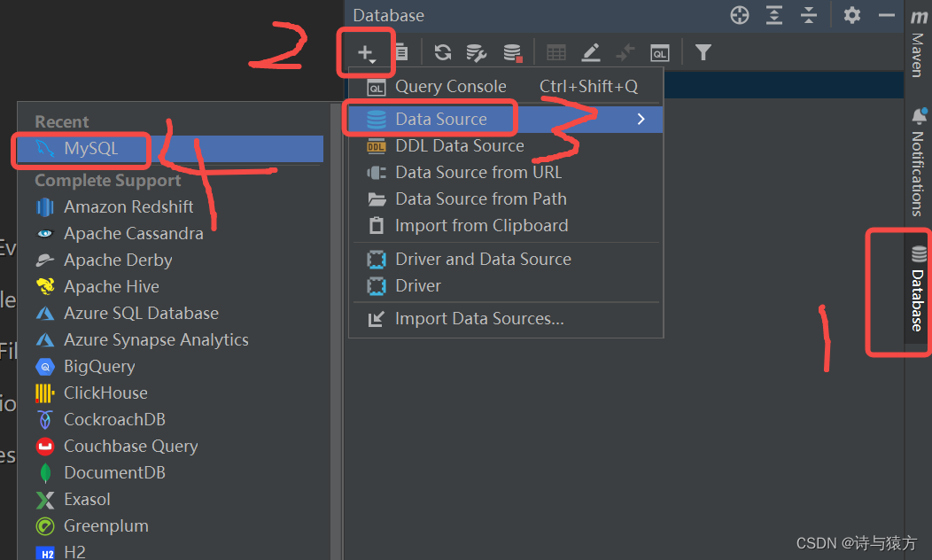Viewport: 932px width, 560px height.
Task: Click the Edit Source pencil icon
Action: [x=590, y=52]
